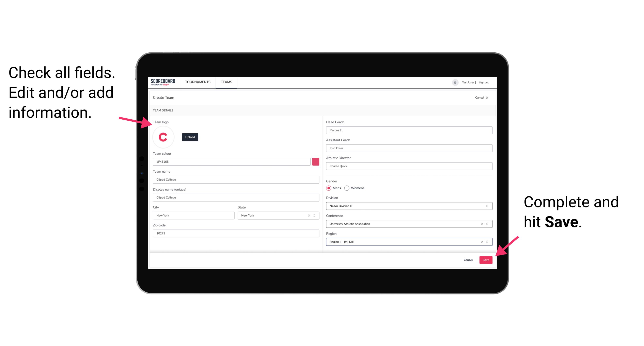Expand the Region dropdown selector
The height and width of the screenshot is (346, 644).
tap(487, 242)
